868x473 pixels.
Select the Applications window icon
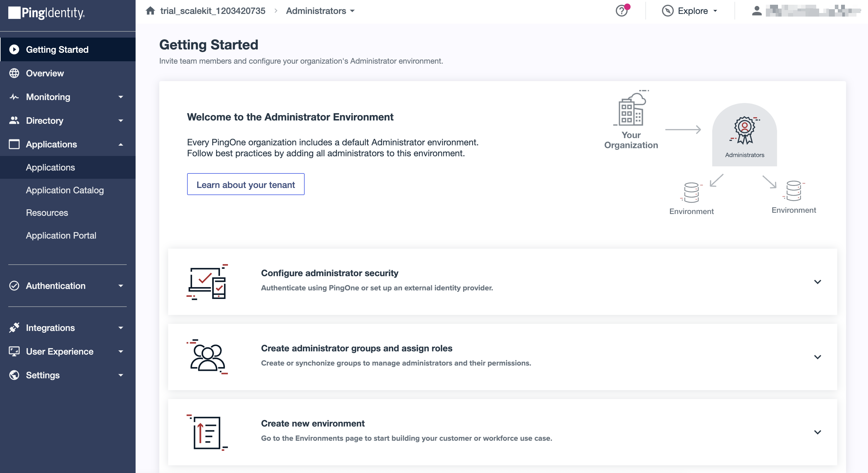click(x=14, y=144)
